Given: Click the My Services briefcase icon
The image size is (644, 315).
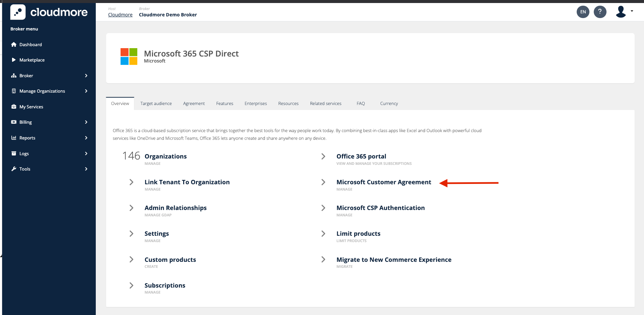Looking at the screenshot, I should [x=14, y=106].
